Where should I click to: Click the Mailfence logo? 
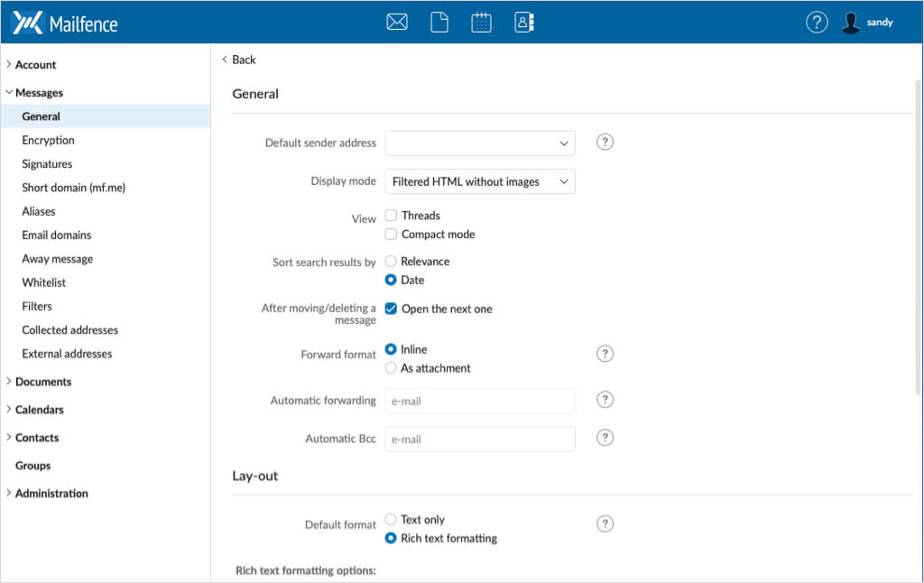coord(65,23)
